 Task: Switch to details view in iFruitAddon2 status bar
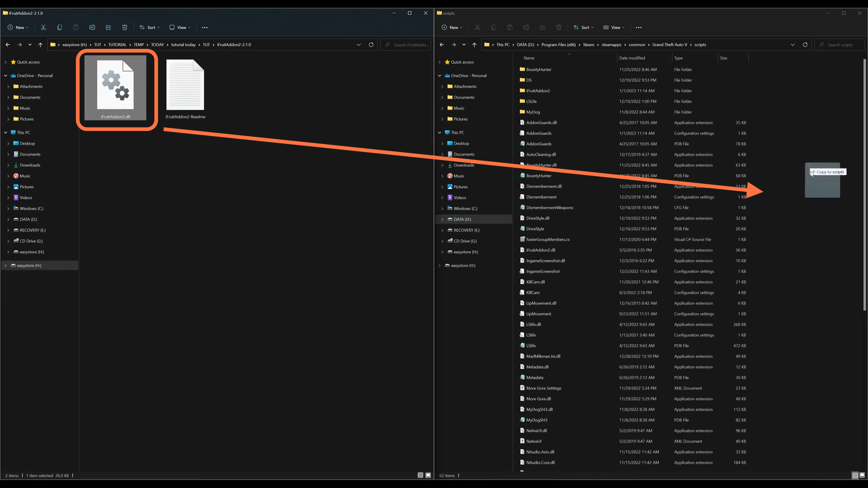[420, 475]
